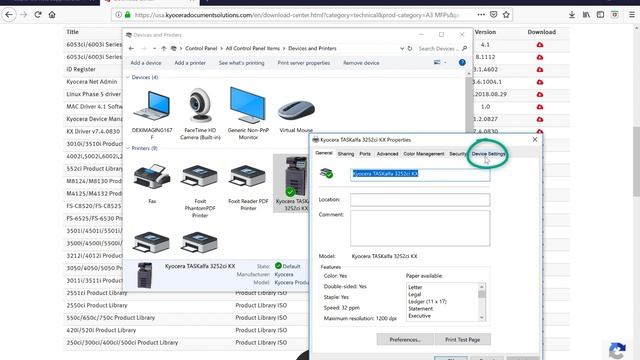640x360 pixels.
Task: Download the Kyocera Device Manager file
Action: coord(540,119)
